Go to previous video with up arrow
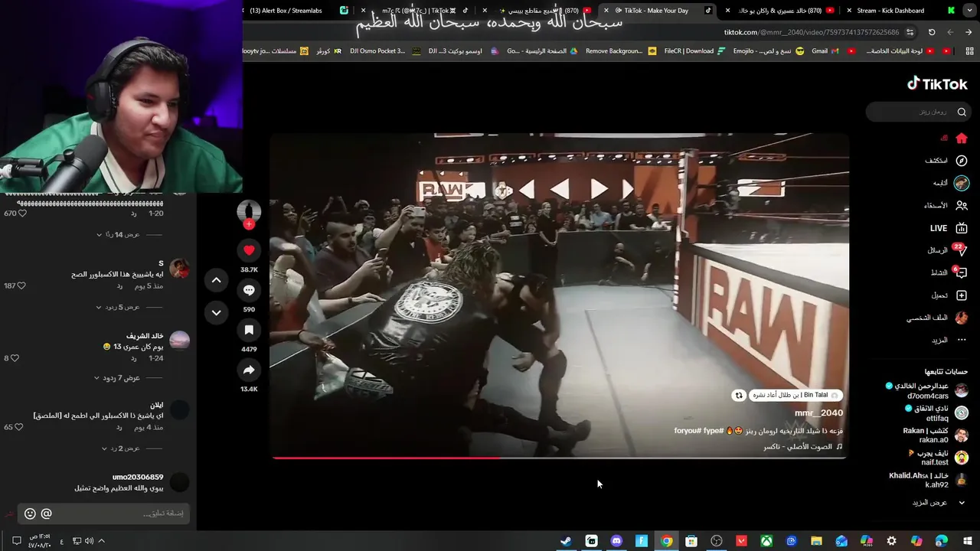The height and width of the screenshot is (551, 980). [x=216, y=280]
